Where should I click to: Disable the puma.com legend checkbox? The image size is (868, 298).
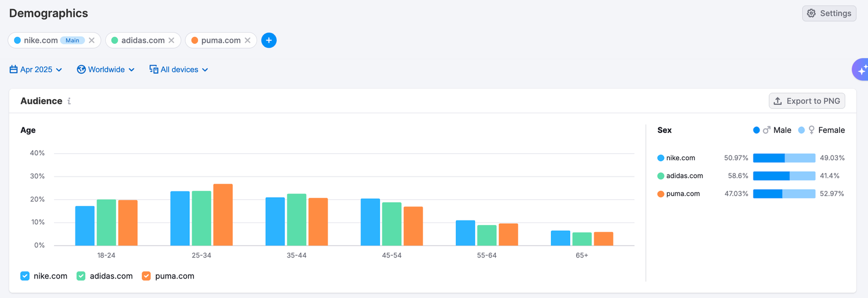(x=146, y=276)
